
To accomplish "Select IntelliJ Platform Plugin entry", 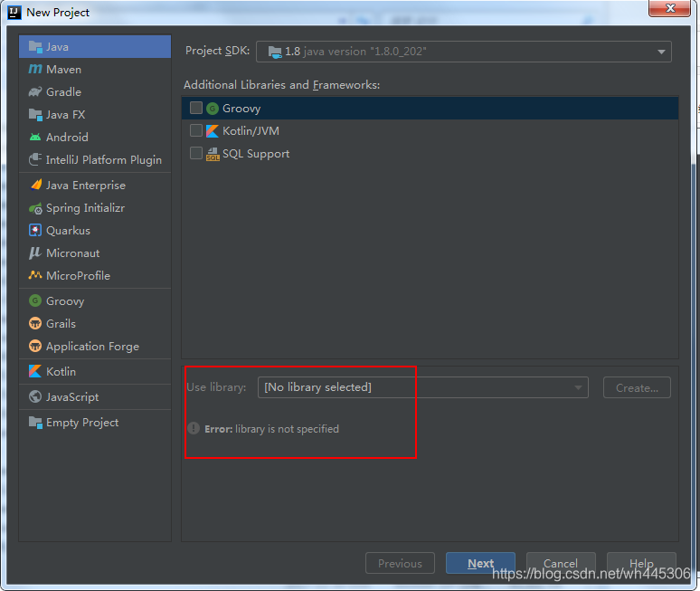I will click(95, 159).
